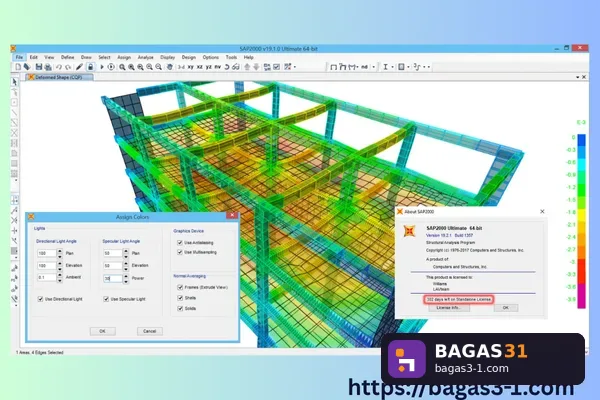This screenshot has height=400, width=600.
Task: Click the Show Deformed Shape icon
Action: point(342,67)
